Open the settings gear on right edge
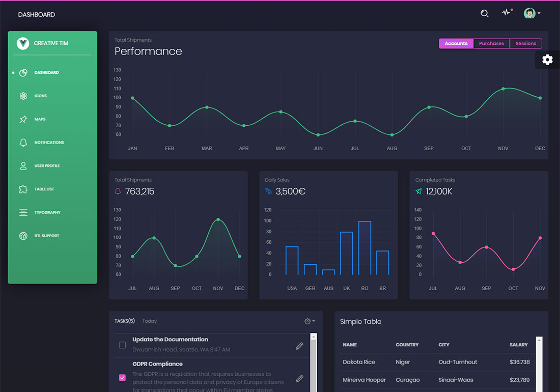 (x=547, y=60)
